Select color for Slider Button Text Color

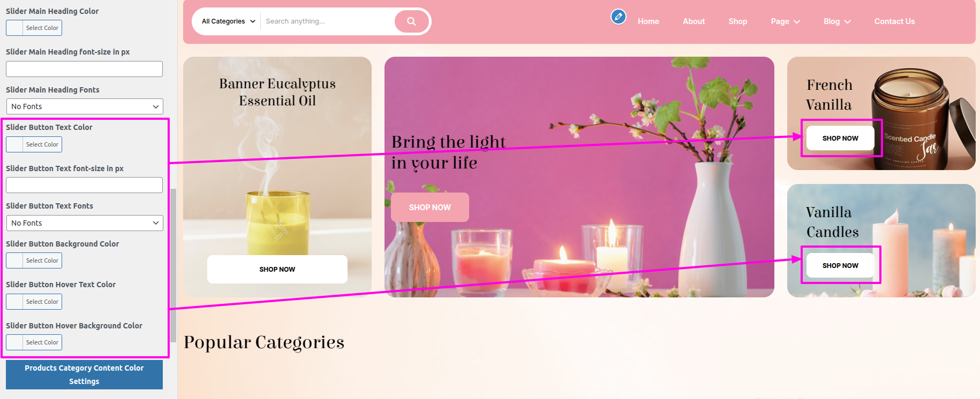tap(34, 144)
